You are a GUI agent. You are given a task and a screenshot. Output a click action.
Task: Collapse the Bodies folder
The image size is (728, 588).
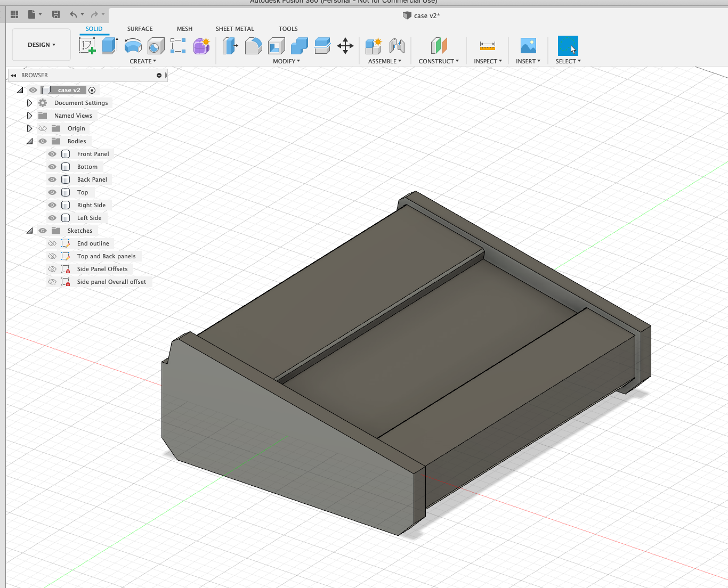pyautogui.click(x=29, y=141)
